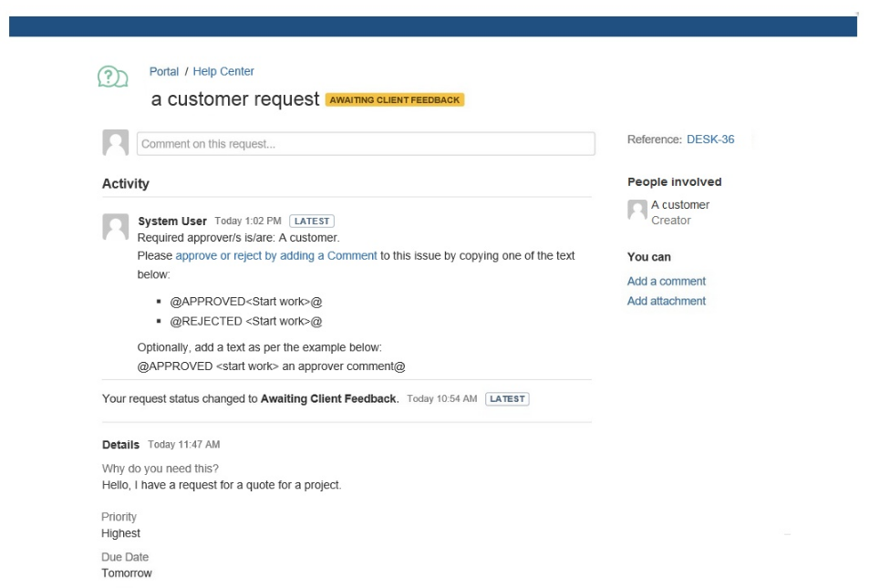Screen dimensions: 870x588
Task: Click the LATEST badge beside the 10:54 AM status change
Action: coord(507,399)
